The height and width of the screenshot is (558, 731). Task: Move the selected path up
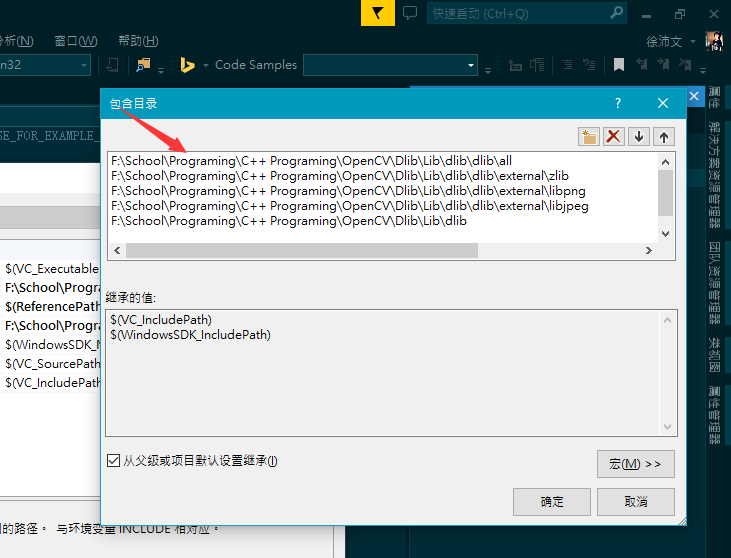(663, 137)
